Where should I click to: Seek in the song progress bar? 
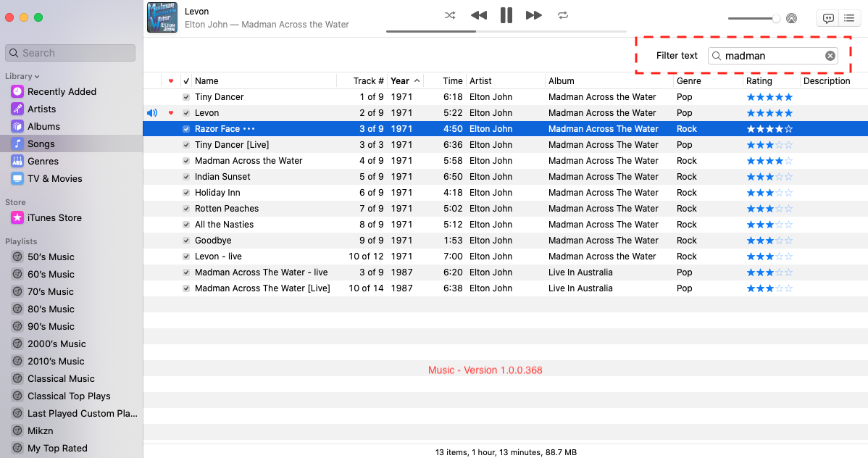[506, 32]
